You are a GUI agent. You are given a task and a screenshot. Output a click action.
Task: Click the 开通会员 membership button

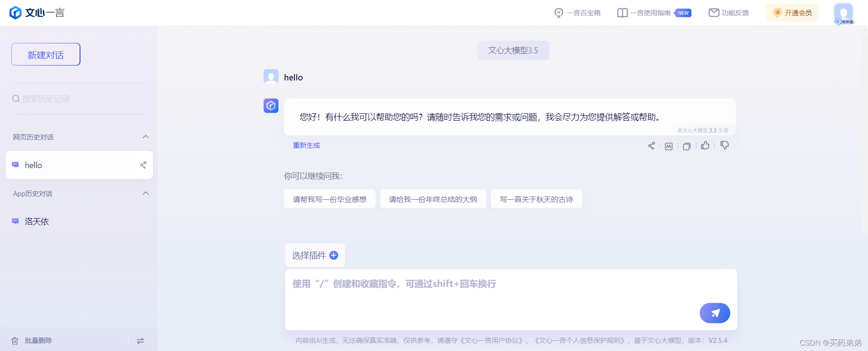coord(792,13)
